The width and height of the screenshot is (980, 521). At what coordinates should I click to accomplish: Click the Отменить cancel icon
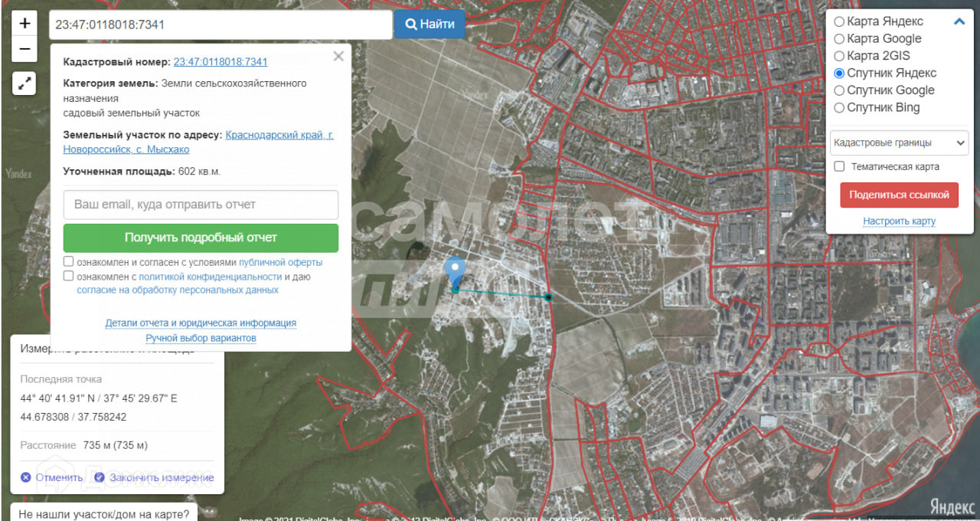click(25, 477)
